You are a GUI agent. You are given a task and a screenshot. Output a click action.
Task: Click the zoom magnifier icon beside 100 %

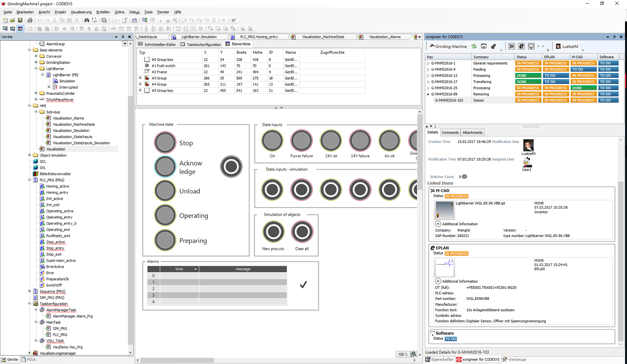(x=414, y=354)
